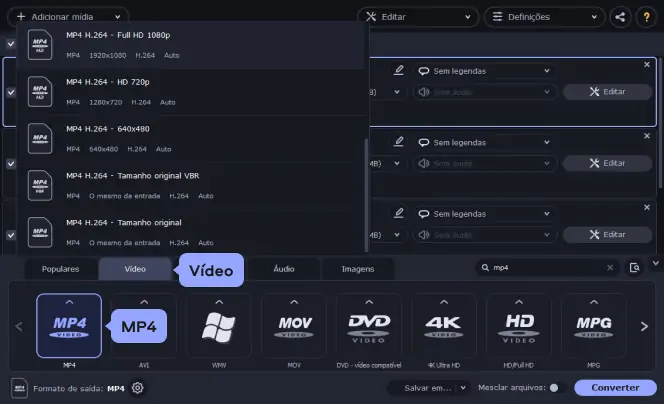Select the MP4 H.264 HD 720p preset
This screenshot has width=664, height=404.
[x=191, y=92]
